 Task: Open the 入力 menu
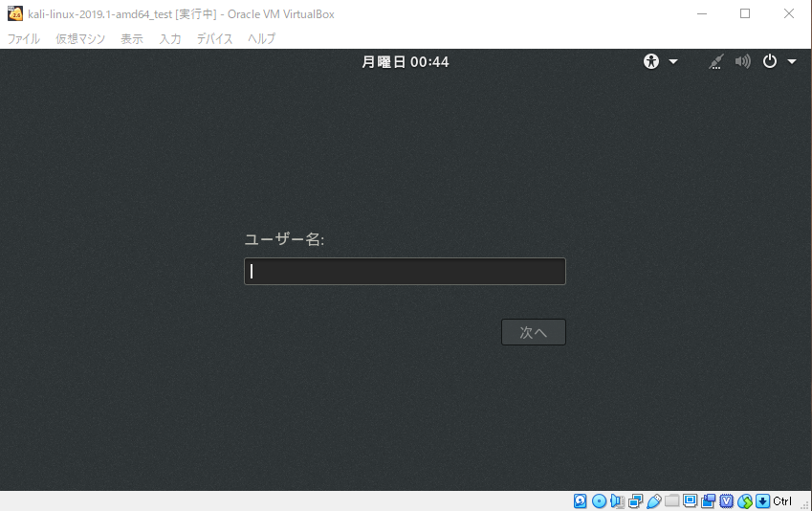click(170, 39)
